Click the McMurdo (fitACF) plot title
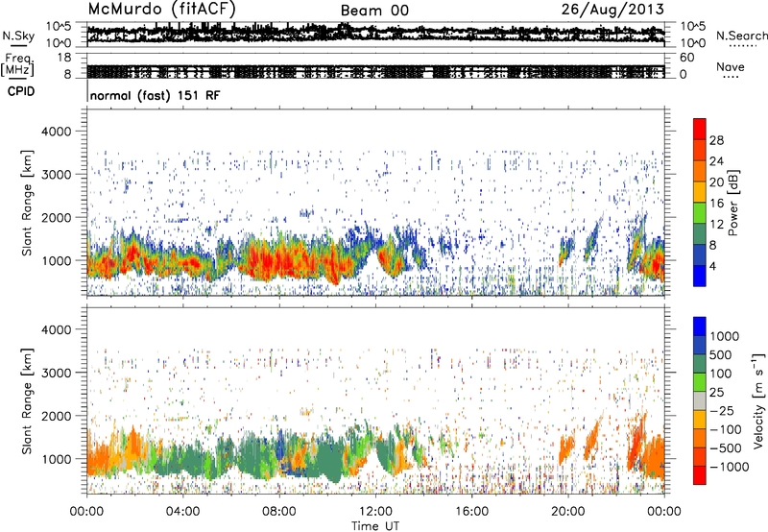 click(162, 10)
